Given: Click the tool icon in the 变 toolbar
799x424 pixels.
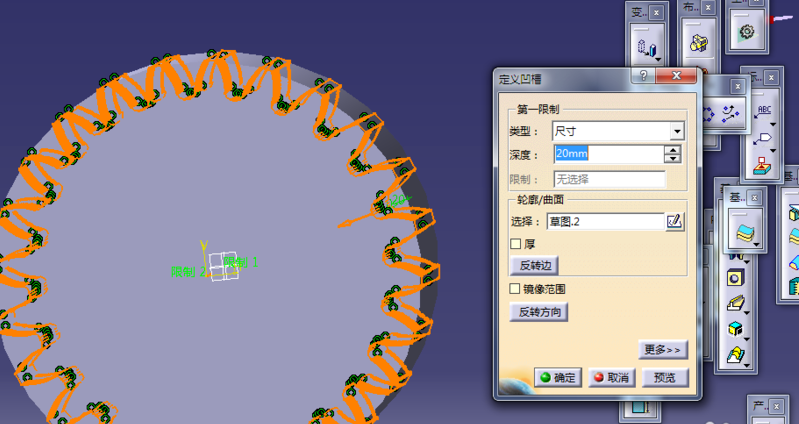Looking at the screenshot, I should tap(645, 46).
